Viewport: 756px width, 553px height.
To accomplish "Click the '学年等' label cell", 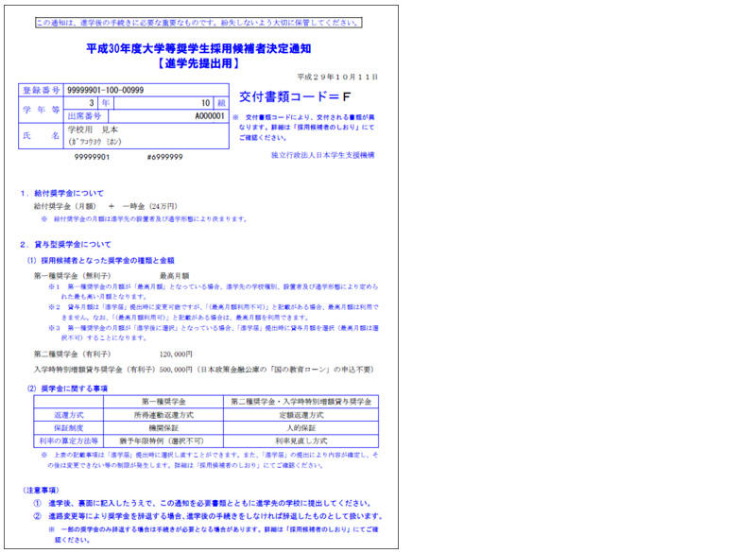I will [x=41, y=110].
